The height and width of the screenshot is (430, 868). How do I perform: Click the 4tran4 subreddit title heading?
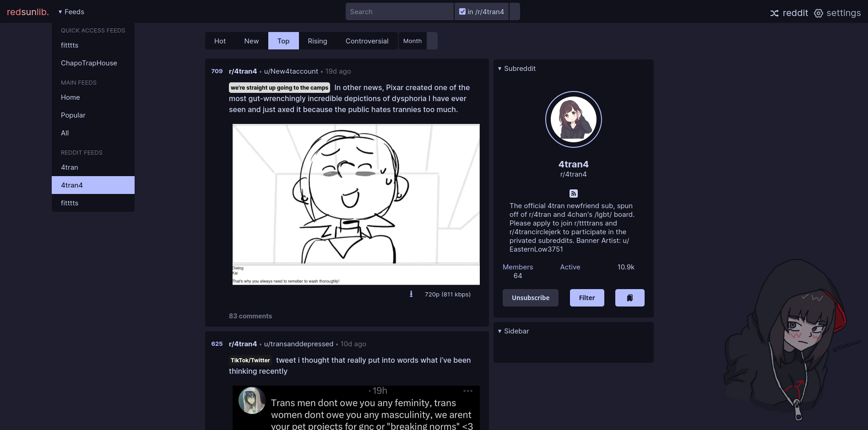click(574, 164)
